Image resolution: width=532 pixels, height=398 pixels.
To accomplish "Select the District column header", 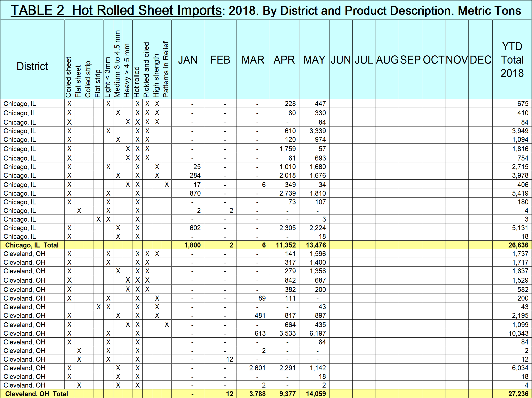I will (x=32, y=66).
